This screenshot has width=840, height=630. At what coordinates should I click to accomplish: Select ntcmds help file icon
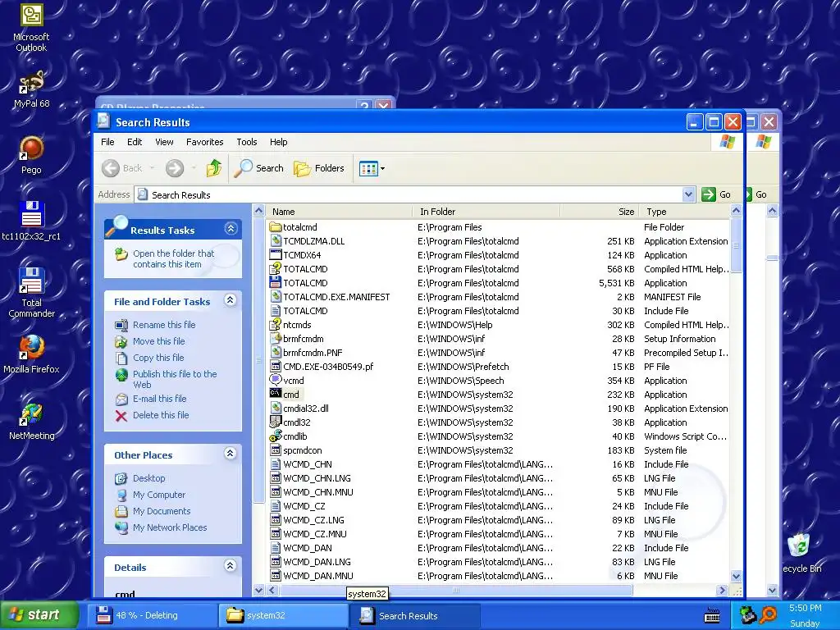click(276, 325)
